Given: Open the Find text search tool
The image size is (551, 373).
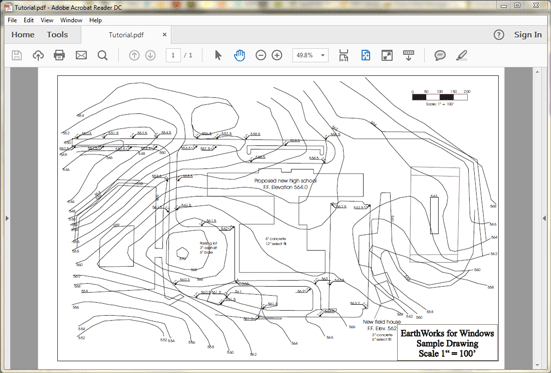Looking at the screenshot, I should (x=102, y=55).
